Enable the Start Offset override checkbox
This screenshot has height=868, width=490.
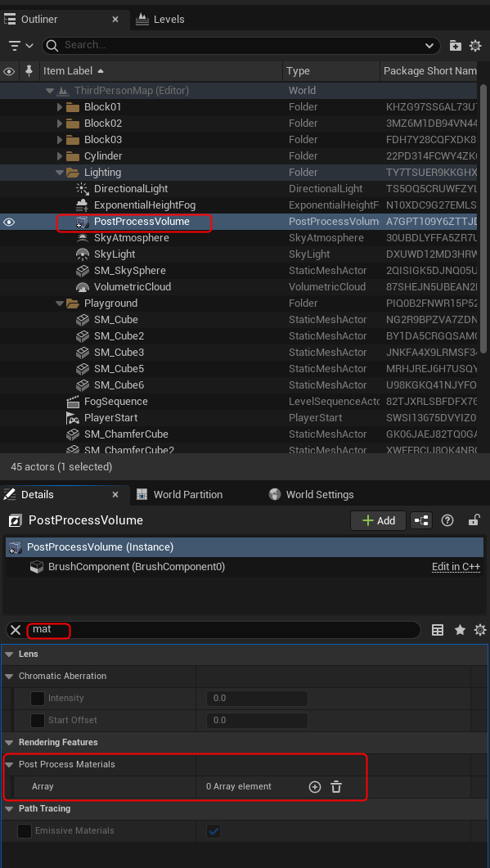coord(37,721)
